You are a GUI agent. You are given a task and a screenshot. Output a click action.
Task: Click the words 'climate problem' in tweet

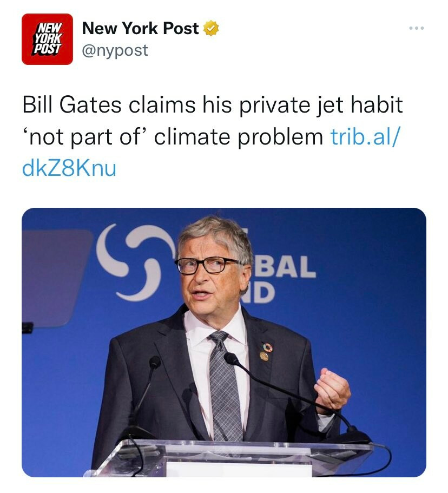coord(238,137)
